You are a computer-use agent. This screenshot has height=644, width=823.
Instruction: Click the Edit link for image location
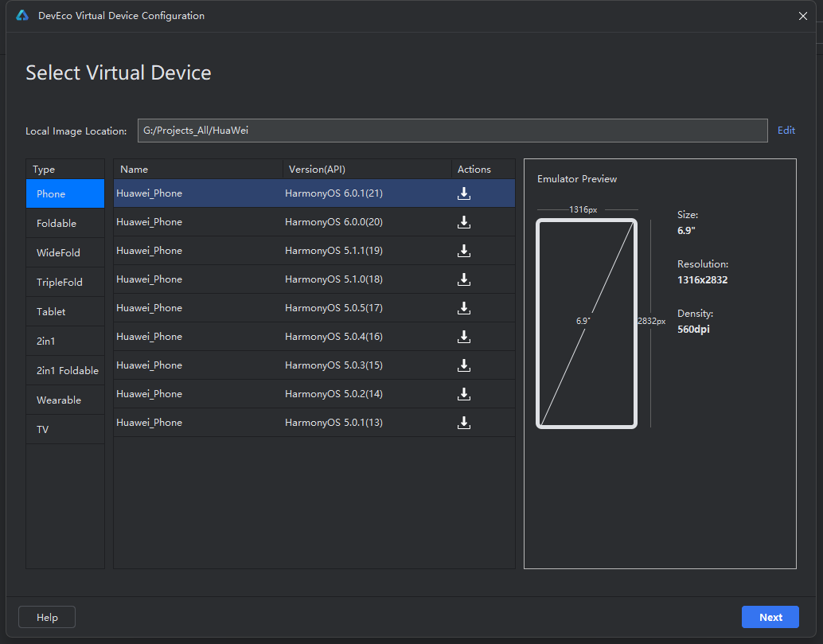coord(786,131)
